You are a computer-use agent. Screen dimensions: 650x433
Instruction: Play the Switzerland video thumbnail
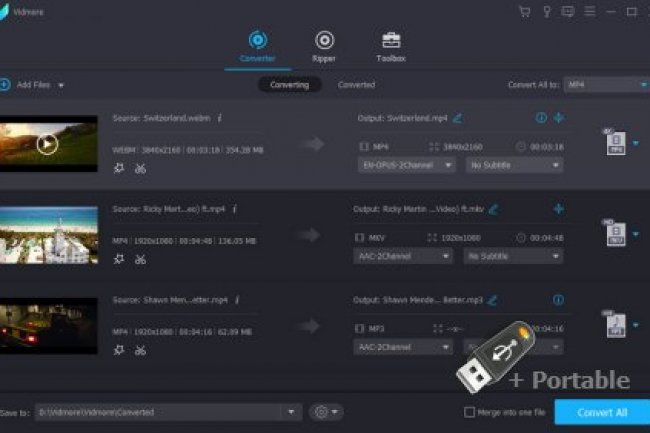coord(47,144)
